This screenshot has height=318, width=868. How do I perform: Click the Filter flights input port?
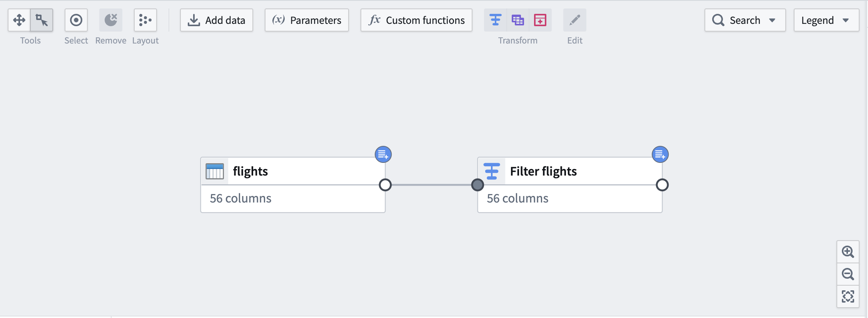(477, 185)
